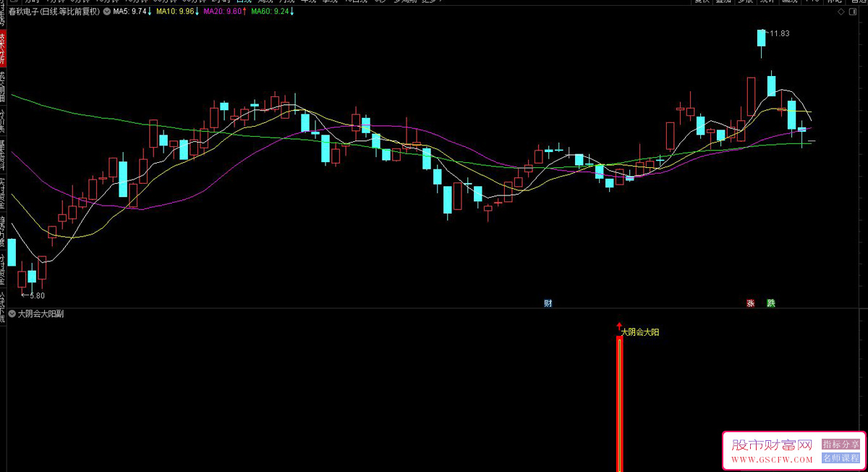Click the green 跌 marker icon
This screenshot has width=868, height=472.
[x=771, y=303]
